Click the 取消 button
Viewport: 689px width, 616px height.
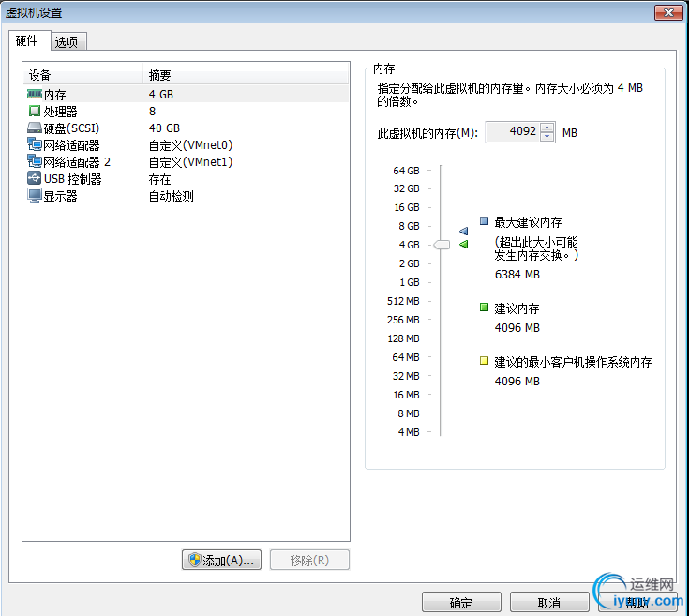pos(549,602)
